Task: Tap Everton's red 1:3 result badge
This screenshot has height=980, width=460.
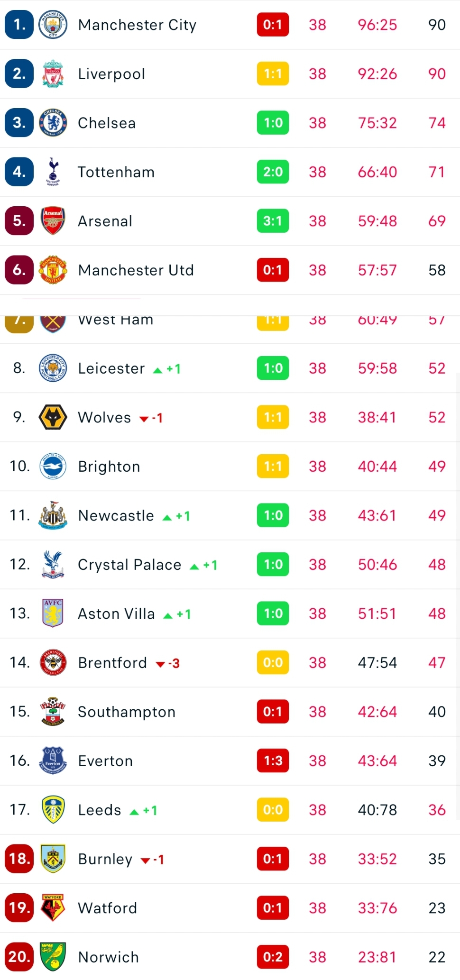Action: (x=273, y=760)
